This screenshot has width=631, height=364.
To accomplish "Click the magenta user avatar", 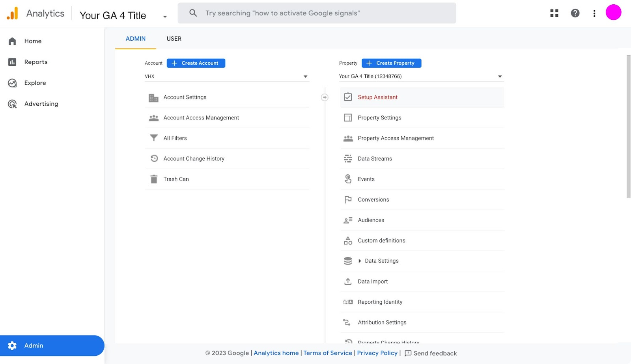I will coord(613,12).
